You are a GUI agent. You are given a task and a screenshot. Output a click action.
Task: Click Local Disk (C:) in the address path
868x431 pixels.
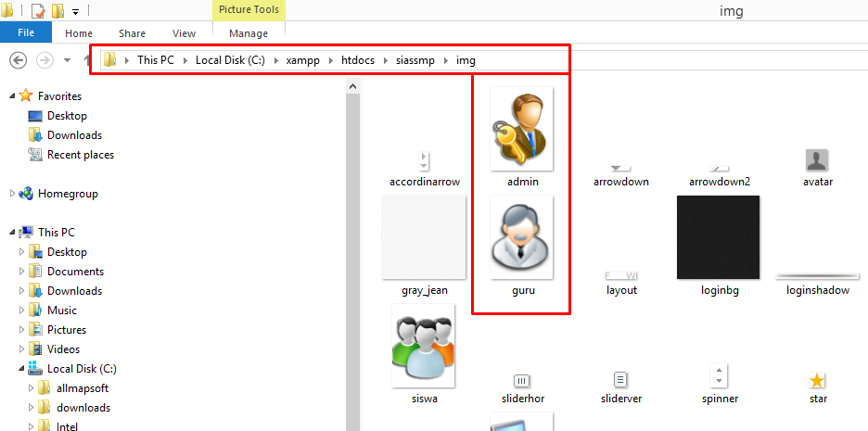tap(230, 59)
